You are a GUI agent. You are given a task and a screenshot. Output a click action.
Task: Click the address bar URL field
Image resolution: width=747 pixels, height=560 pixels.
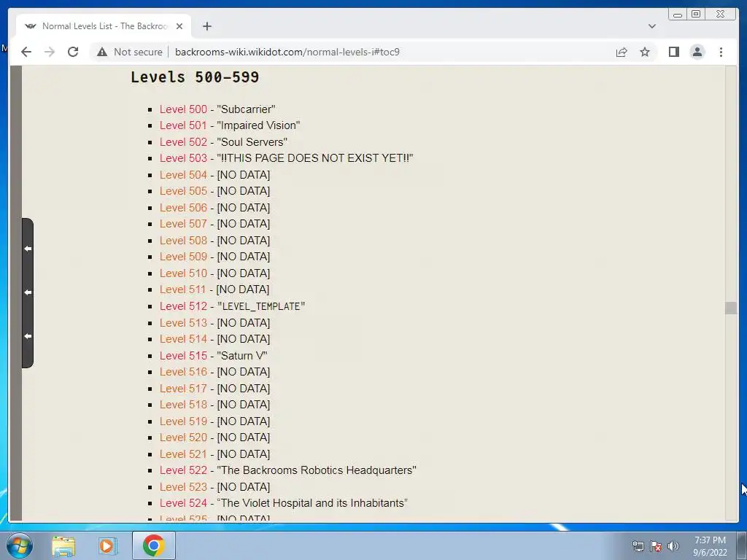click(287, 52)
